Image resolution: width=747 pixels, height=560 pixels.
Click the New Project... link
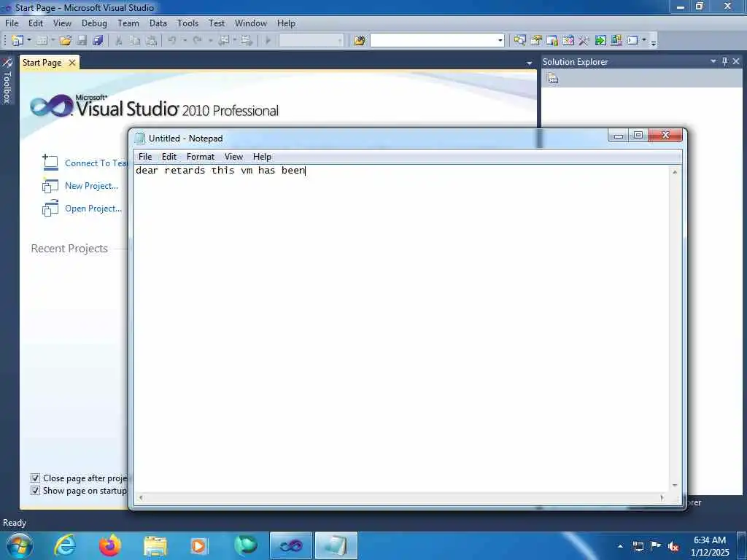(91, 186)
